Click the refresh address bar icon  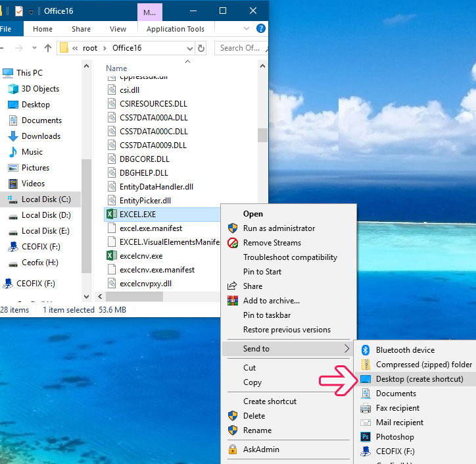tap(201, 48)
